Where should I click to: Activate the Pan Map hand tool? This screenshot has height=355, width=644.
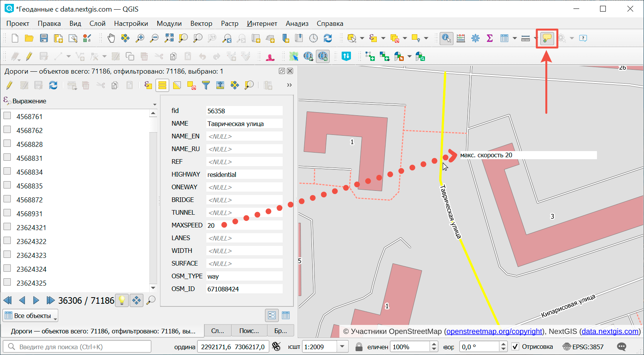click(x=111, y=38)
